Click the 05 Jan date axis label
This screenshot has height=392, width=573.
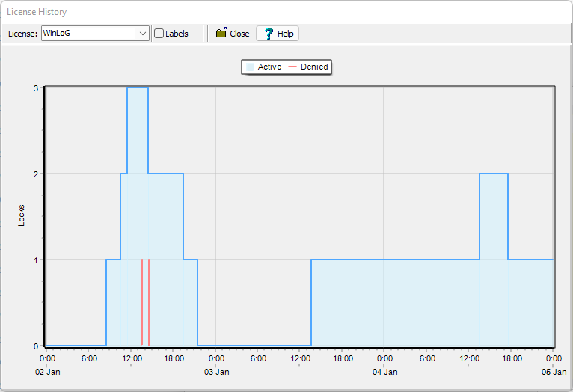[x=553, y=372]
